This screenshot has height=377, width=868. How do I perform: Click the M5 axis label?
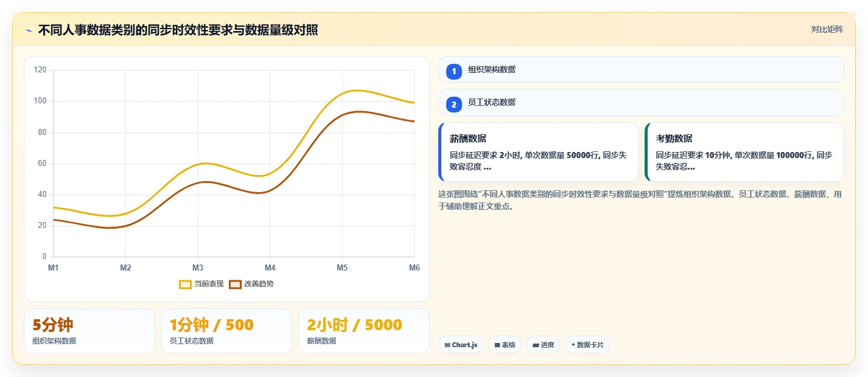(x=342, y=268)
